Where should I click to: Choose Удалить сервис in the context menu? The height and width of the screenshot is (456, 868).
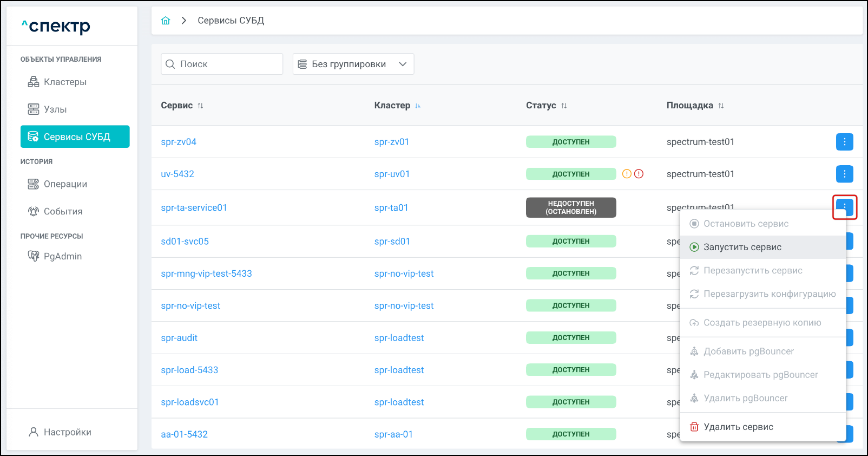point(738,427)
